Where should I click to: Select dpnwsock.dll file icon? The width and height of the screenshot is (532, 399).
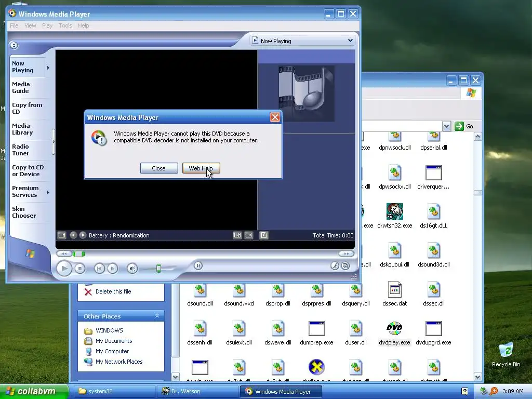[x=395, y=142]
